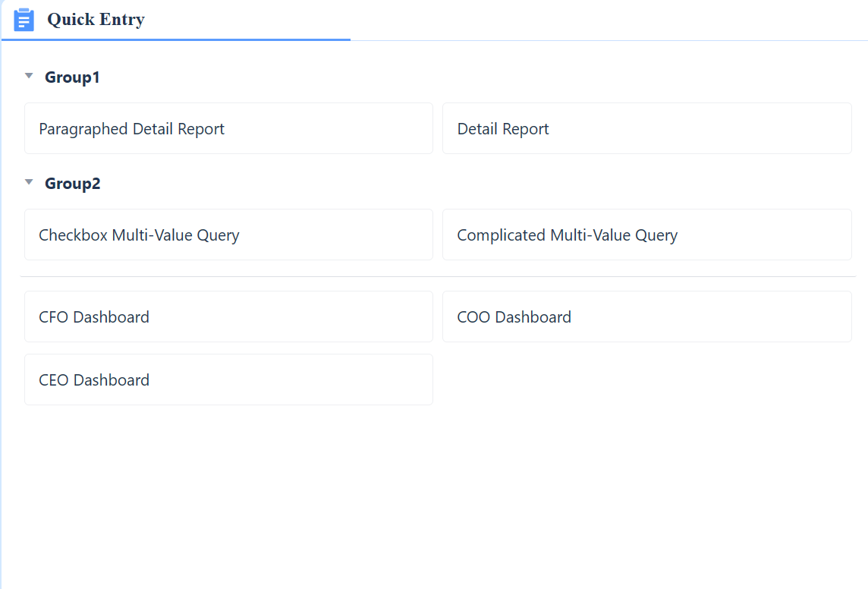Viewport: 868px width, 589px height.
Task: Click the disclosure triangle beside Group1
Action: [x=28, y=75]
